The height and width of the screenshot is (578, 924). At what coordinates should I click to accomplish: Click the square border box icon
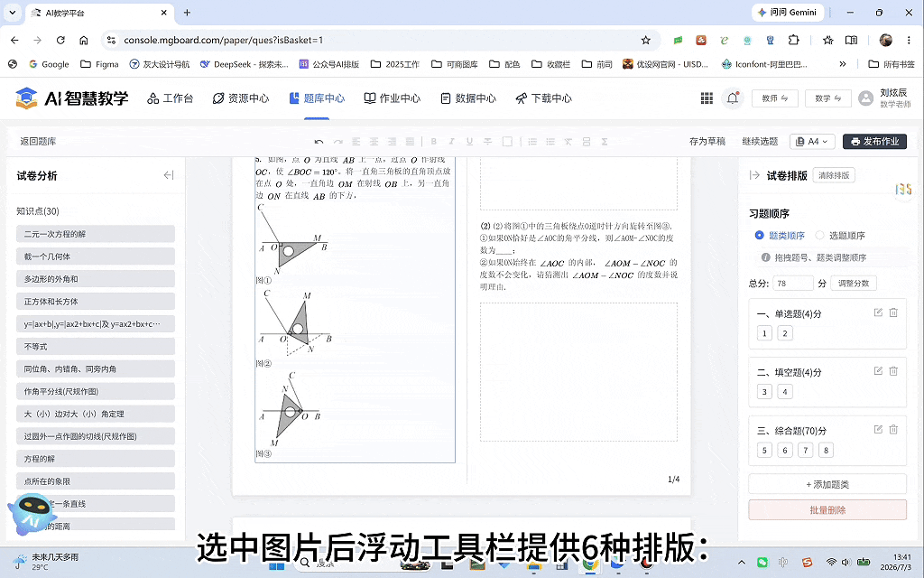[507, 142]
